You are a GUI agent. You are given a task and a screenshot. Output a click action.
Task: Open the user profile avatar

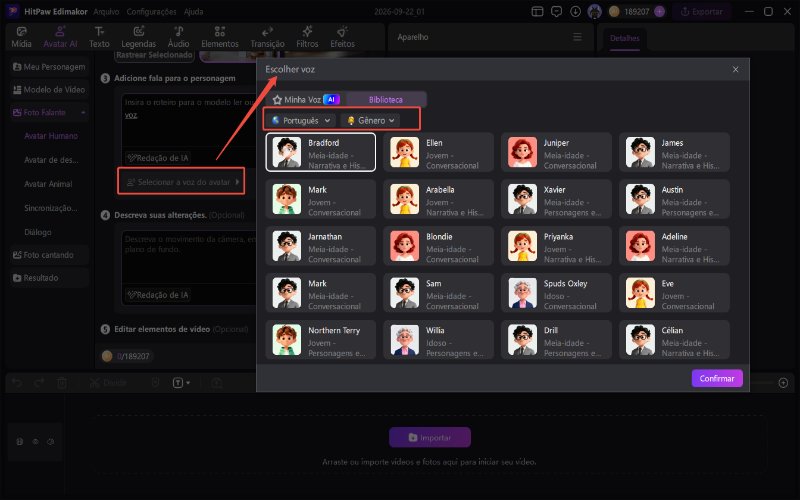[595, 11]
